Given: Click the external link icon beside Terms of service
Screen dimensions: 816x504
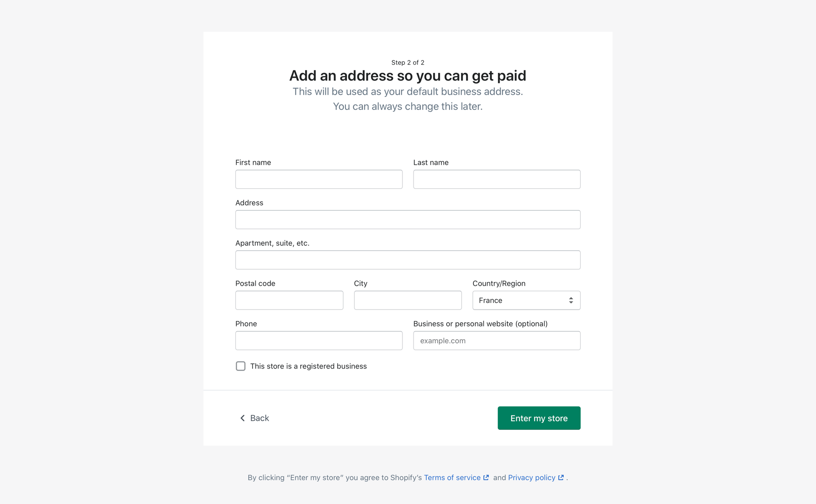Looking at the screenshot, I should point(486,477).
